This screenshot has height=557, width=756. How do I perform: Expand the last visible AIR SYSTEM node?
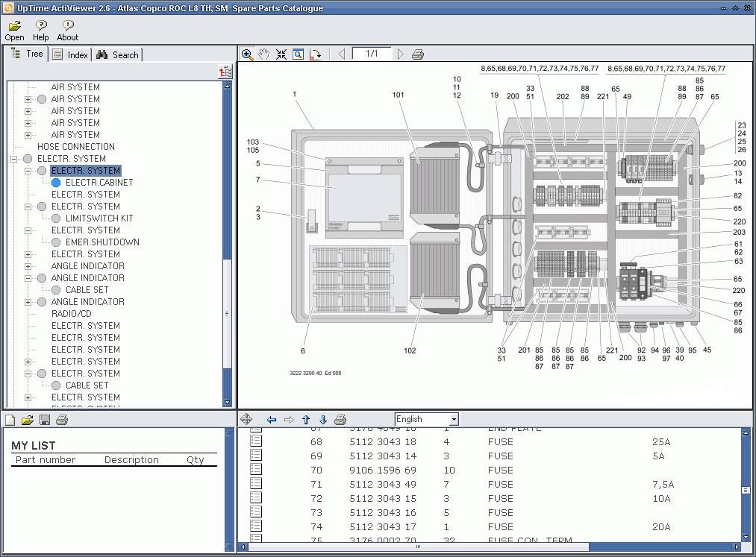coord(28,136)
